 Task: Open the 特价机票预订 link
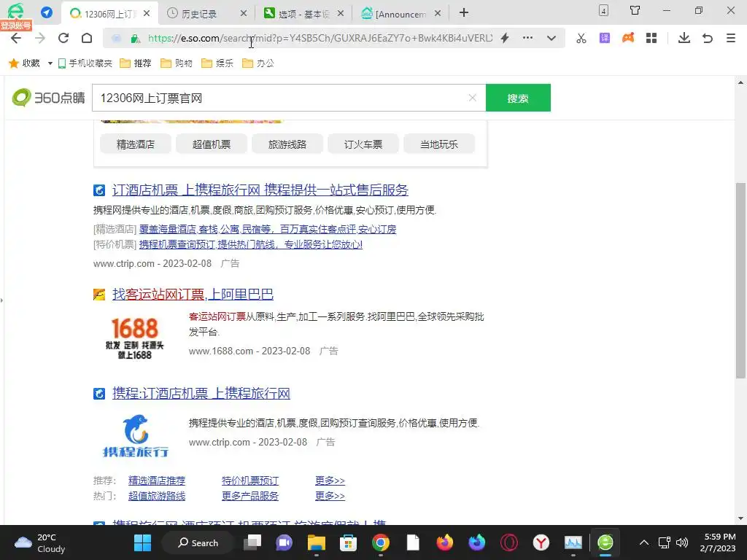coord(250,481)
